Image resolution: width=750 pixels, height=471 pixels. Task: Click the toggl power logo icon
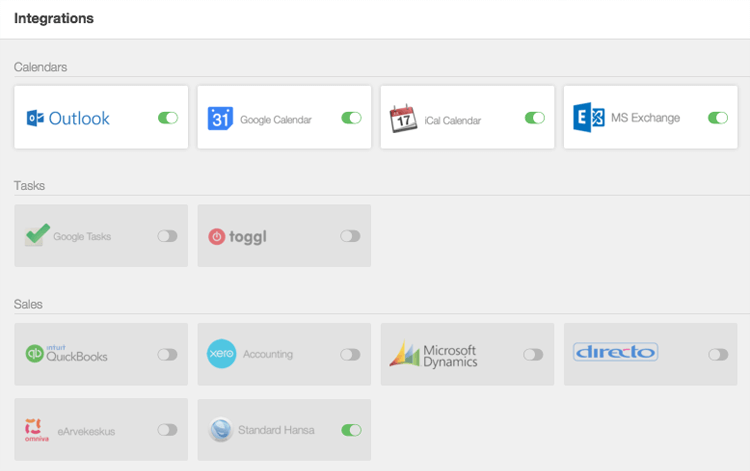point(217,236)
